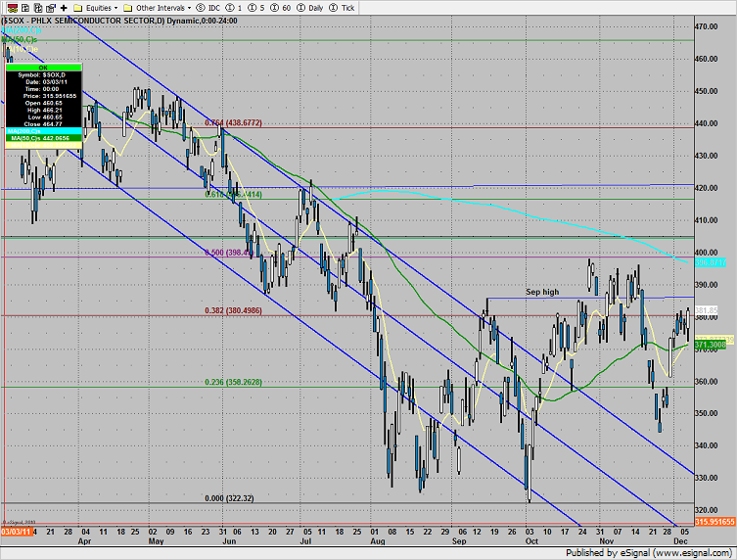Image resolution: width=737 pixels, height=560 pixels.
Task: Click the Aug month label on time axis
Action: [378, 541]
